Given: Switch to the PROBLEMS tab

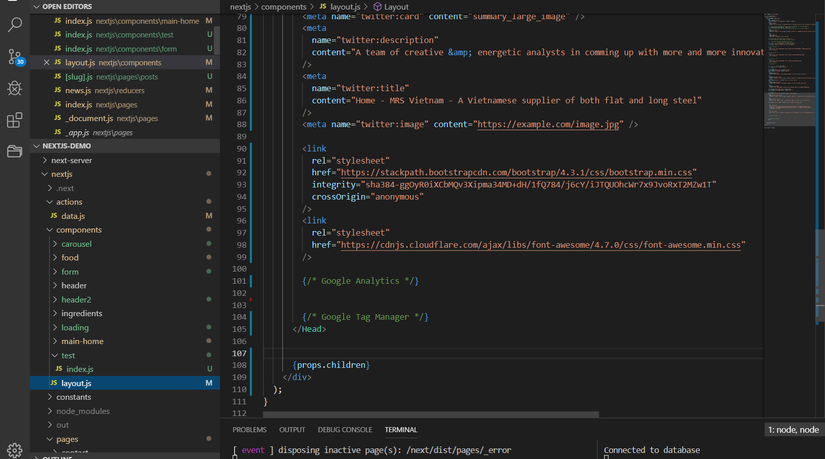Looking at the screenshot, I should pos(249,430).
